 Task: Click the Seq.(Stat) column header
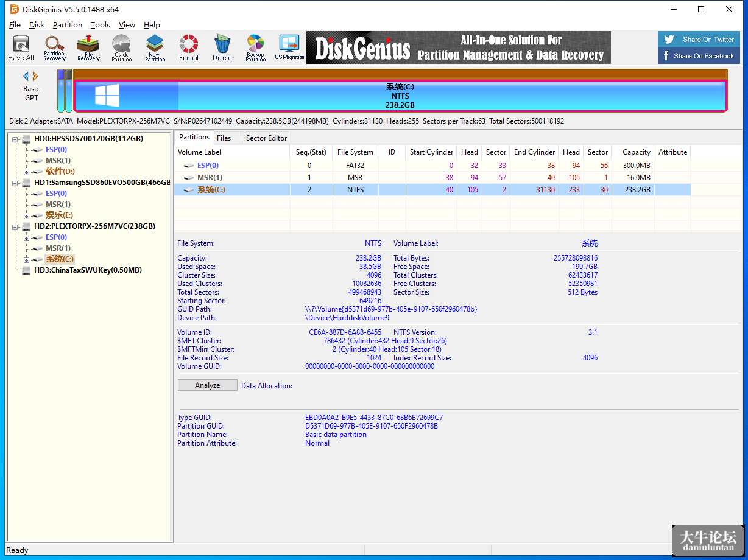click(311, 152)
